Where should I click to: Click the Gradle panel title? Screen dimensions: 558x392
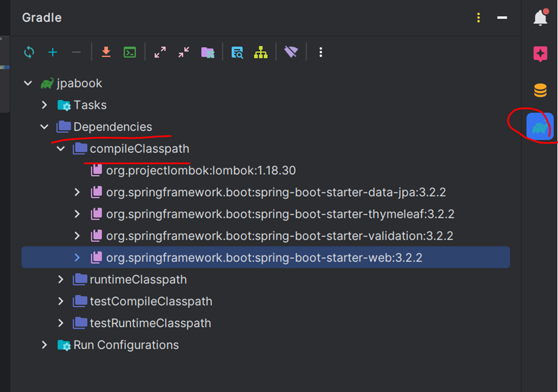pyautogui.click(x=42, y=17)
